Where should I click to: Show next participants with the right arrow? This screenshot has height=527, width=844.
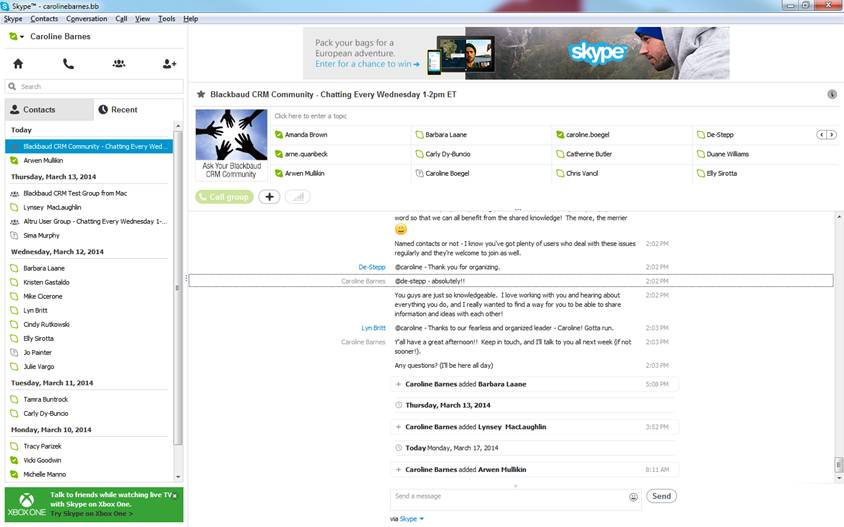(832, 135)
